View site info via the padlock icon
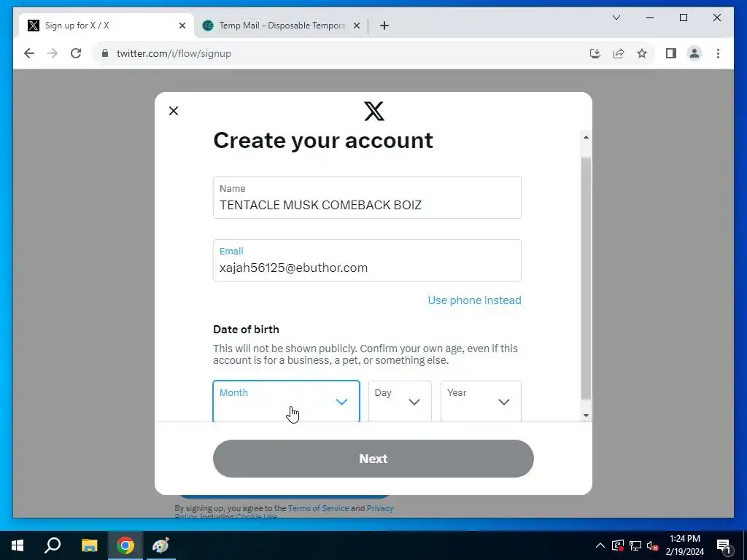 105,53
